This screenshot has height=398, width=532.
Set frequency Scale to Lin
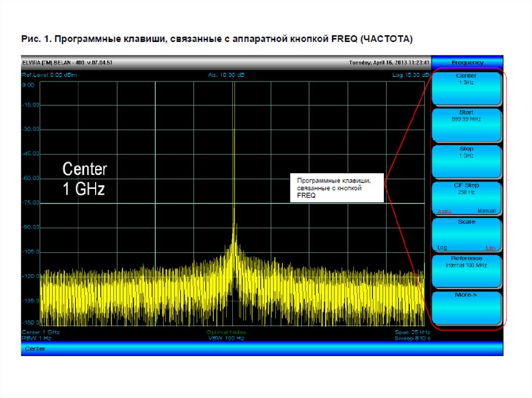pos(490,248)
